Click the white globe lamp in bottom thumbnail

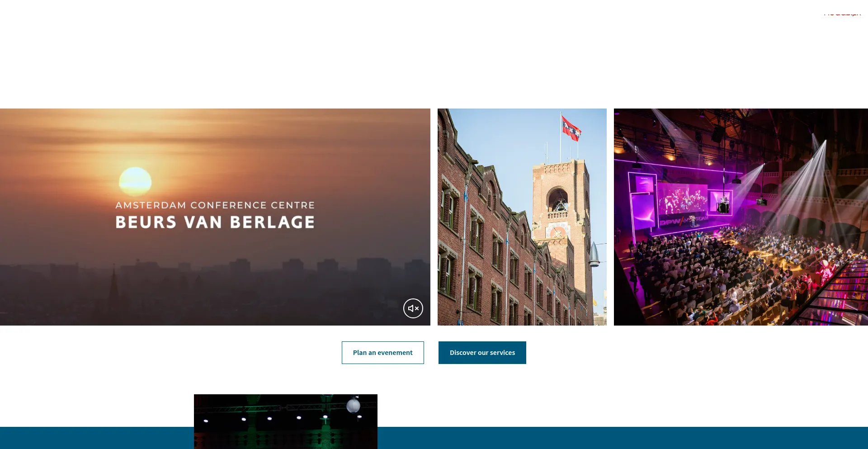353,405
